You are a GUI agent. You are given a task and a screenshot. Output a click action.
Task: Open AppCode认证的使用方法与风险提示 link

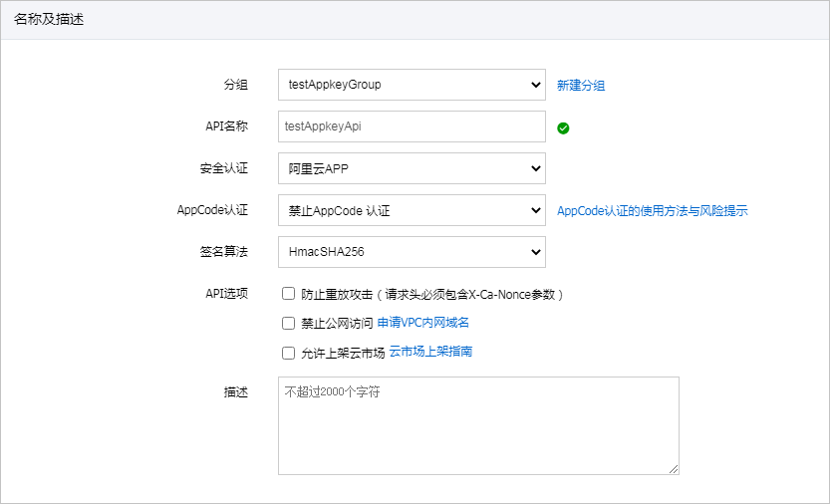click(652, 211)
